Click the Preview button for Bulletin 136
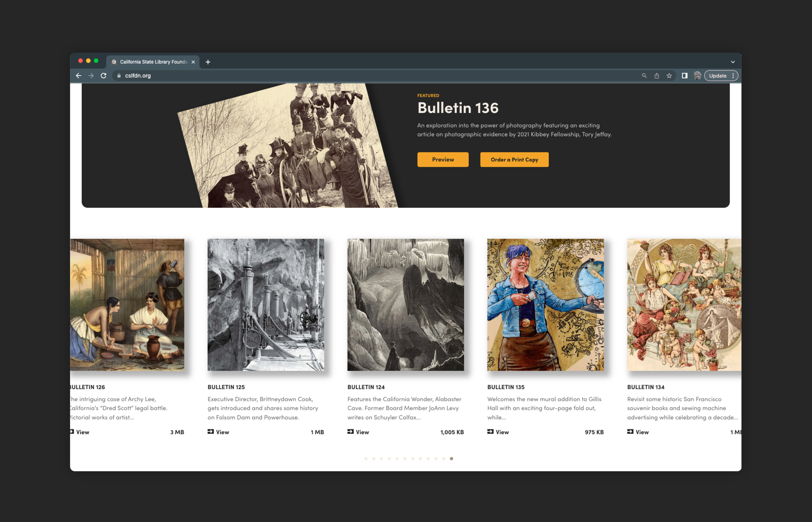The width and height of the screenshot is (812, 522). tap(442, 159)
